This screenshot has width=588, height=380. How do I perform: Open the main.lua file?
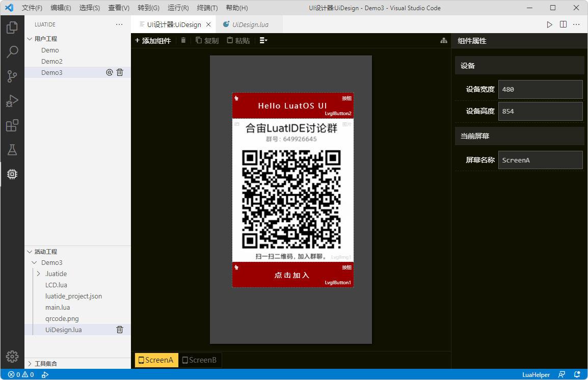77,307
